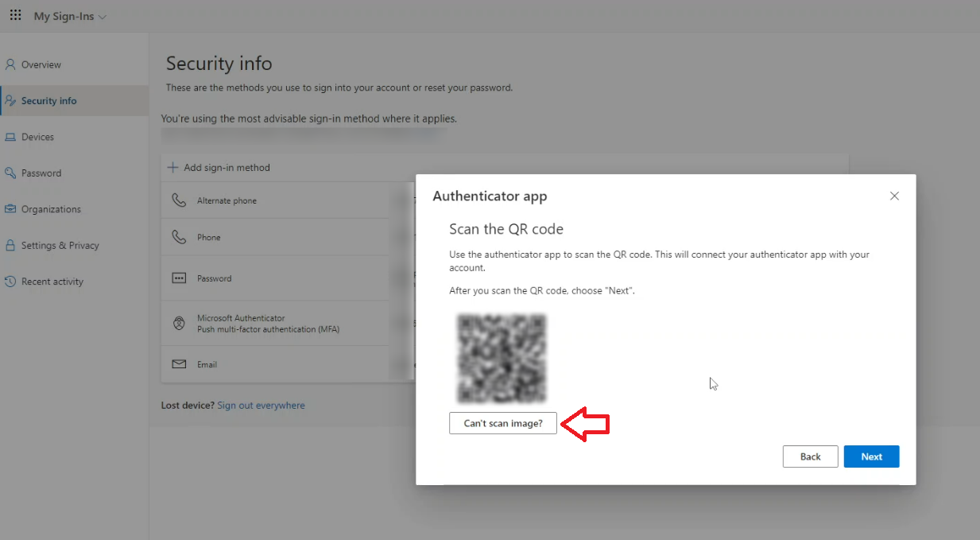Click the Email envelope icon
Viewport: 980px width, 540px height.
179,364
